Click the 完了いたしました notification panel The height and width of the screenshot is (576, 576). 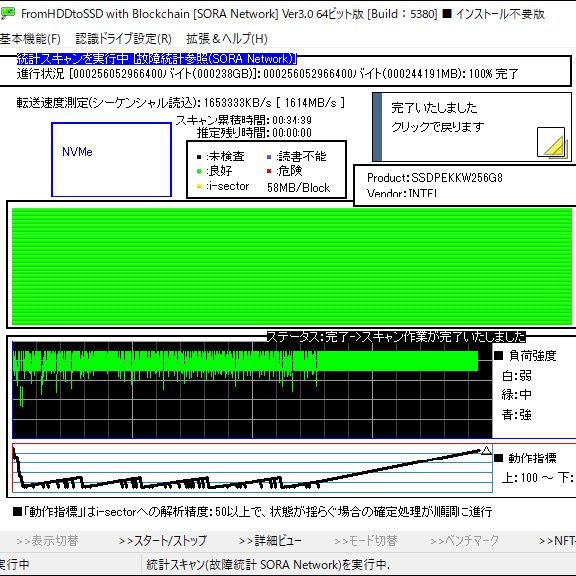(472, 127)
